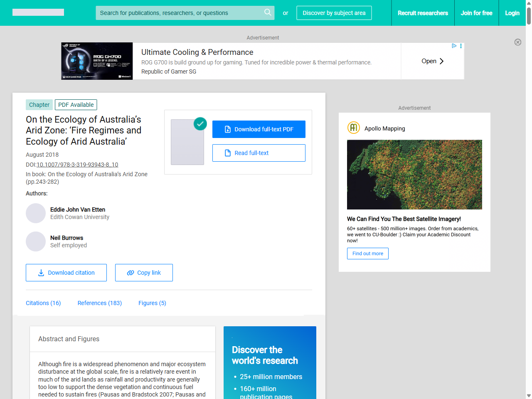
Task: Click the AdChoices icon in the banner ad
Action: [454, 46]
